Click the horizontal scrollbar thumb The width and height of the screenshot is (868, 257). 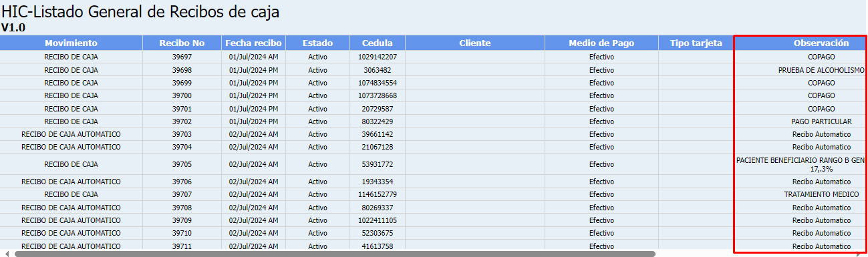[x=335, y=254]
